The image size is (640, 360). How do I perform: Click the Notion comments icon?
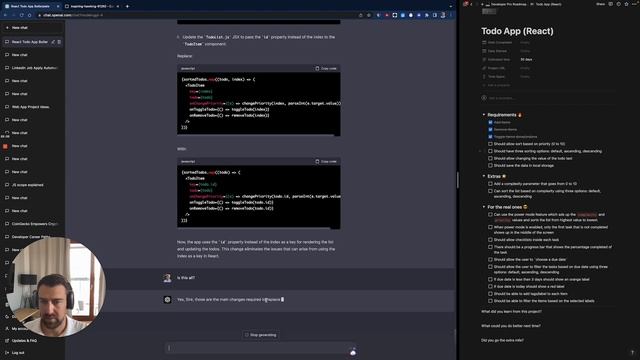(x=611, y=4)
